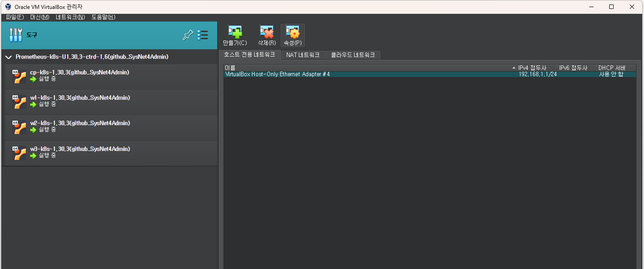Select VirtualBox Host-Only Ethernet Adapter #4

tap(277, 74)
